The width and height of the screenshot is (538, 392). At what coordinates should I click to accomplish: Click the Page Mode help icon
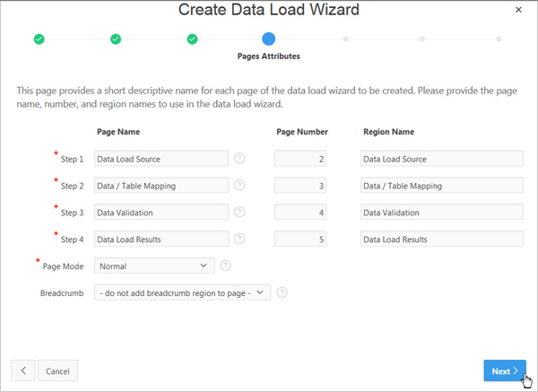[x=226, y=266]
